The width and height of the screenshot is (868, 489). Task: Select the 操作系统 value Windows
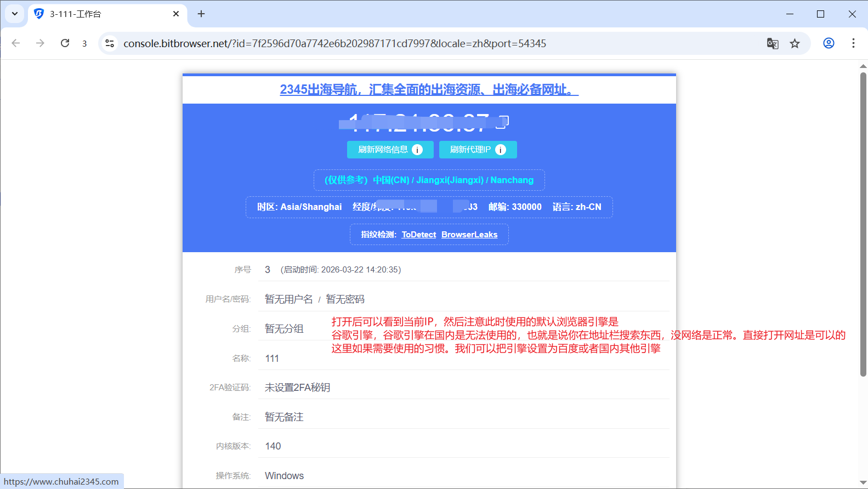(284, 476)
